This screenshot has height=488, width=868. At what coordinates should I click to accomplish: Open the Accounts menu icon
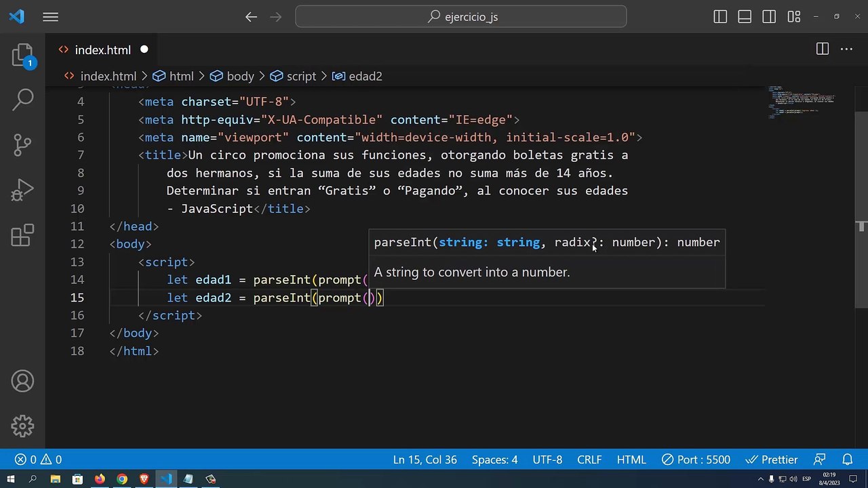pyautogui.click(x=22, y=382)
